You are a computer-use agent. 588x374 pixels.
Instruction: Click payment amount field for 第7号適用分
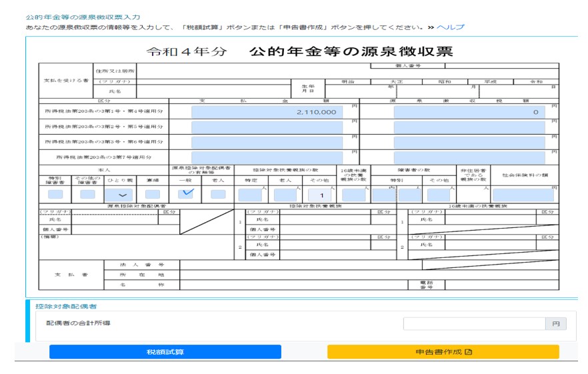point(267,157)
